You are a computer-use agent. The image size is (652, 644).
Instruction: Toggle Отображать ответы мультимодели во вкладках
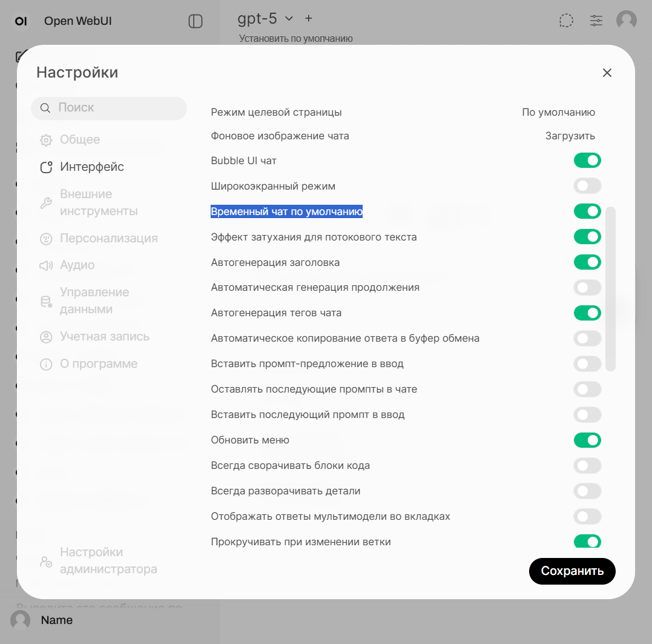coord(587,516)
